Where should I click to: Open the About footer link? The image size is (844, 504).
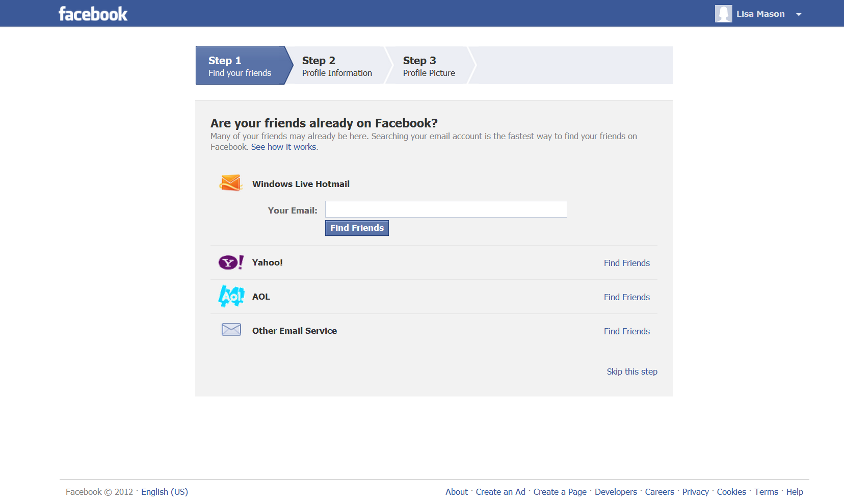click(457, 492)
